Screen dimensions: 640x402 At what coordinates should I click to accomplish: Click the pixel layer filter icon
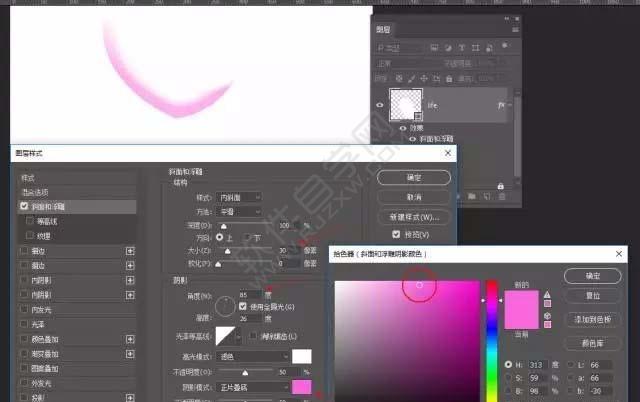coord(434,48)
